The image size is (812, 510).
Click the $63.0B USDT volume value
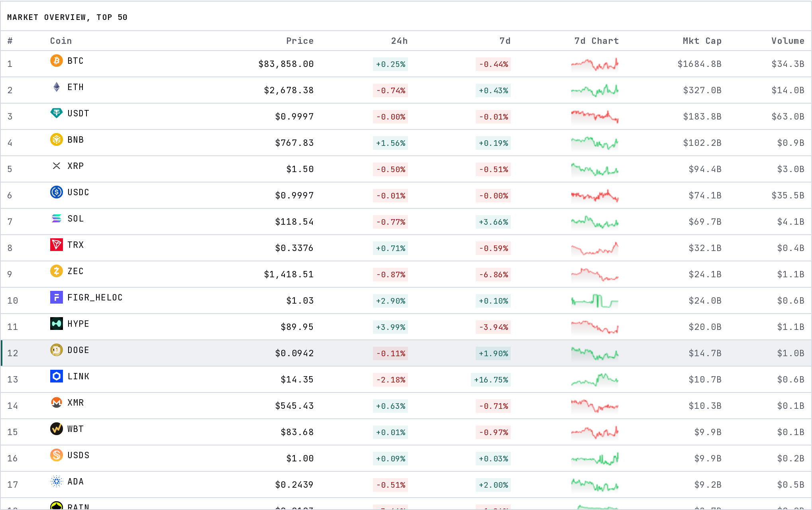point(788,117)
